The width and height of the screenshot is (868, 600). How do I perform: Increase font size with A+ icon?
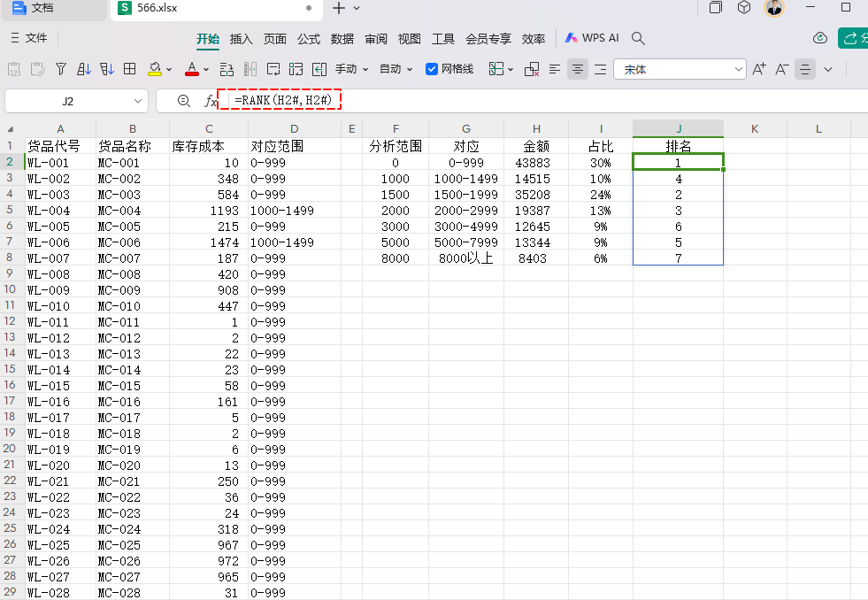click(x=759, y=69)
